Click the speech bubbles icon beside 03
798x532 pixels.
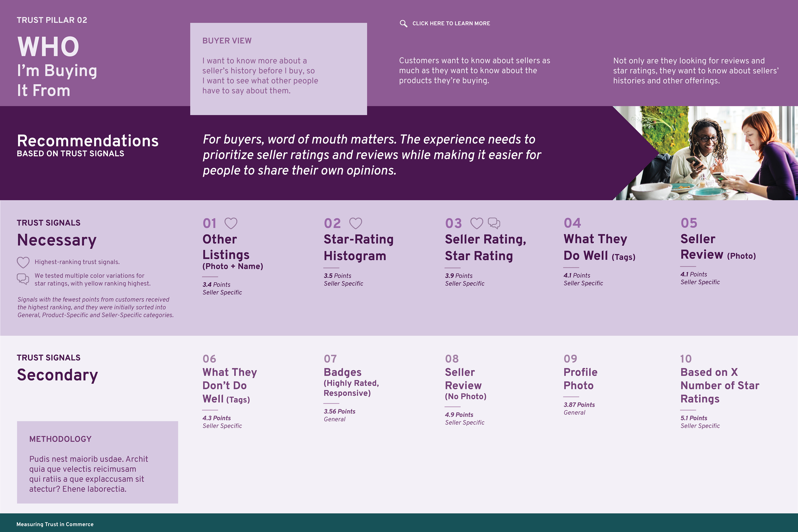(494, 223)
